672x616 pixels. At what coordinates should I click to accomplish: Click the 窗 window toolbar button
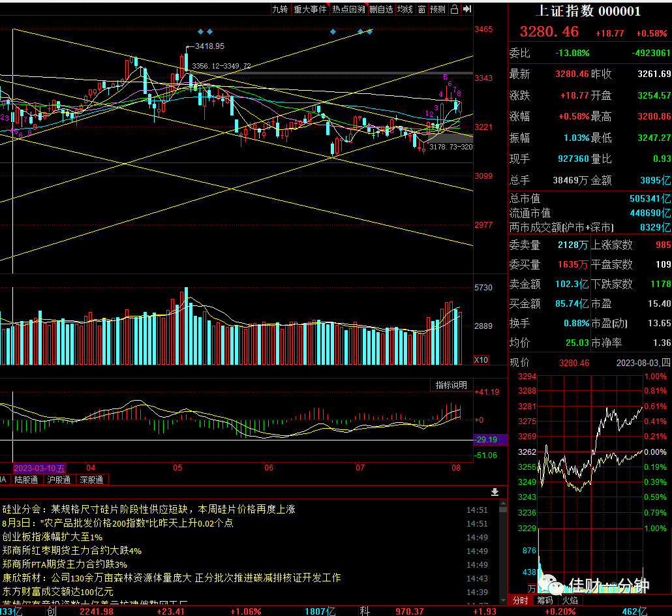coord(421,9)
